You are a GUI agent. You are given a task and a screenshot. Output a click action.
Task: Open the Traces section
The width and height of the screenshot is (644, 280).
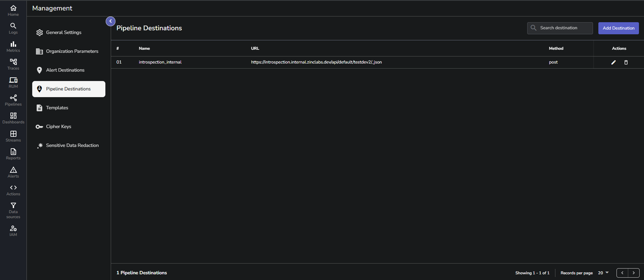13,64
